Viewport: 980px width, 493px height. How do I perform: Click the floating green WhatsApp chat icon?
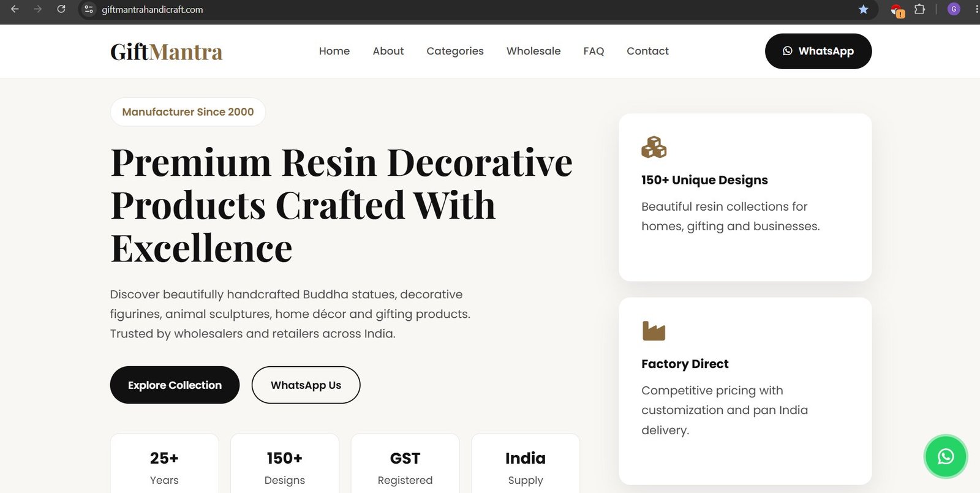[945, 456]
